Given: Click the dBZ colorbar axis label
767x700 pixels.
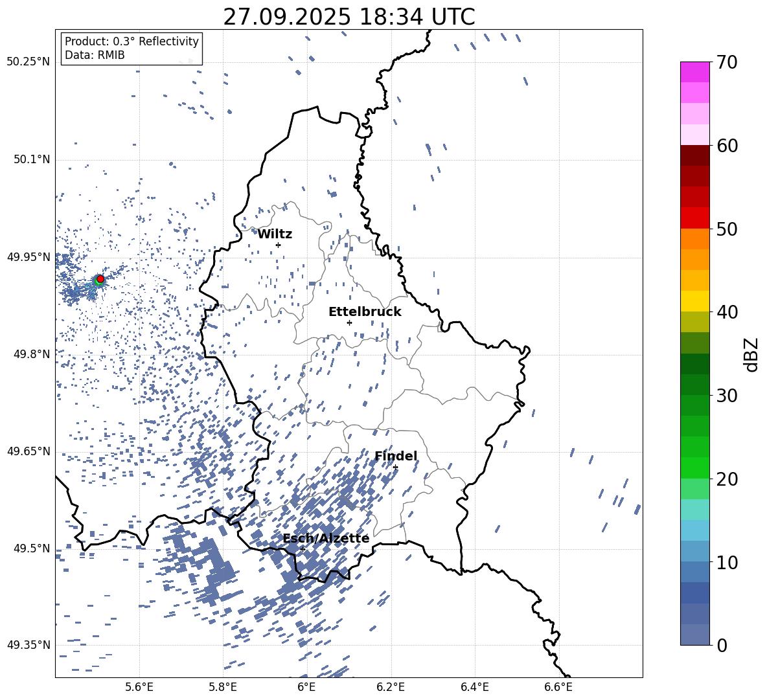Looking at the screenshot, I should tap(752, 354).
